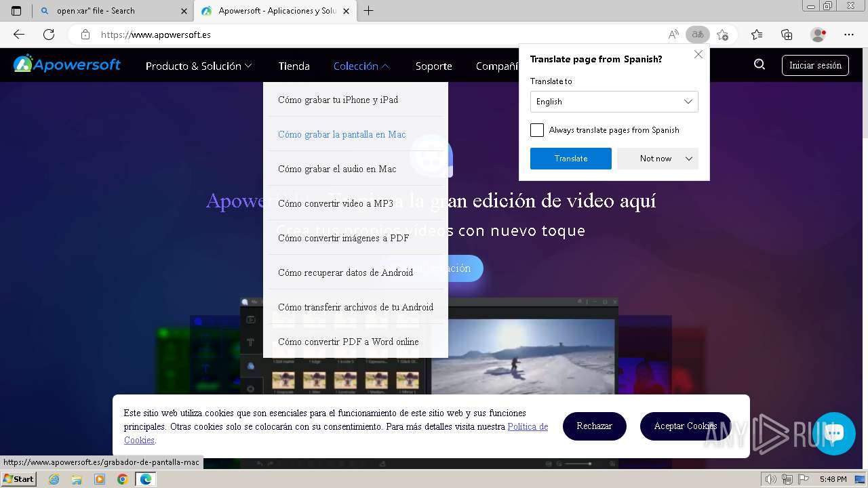This screenshot has width=868, height=488.
Task: Open Internet Explorer from the taskbar
Action: [x=54, y=479]
